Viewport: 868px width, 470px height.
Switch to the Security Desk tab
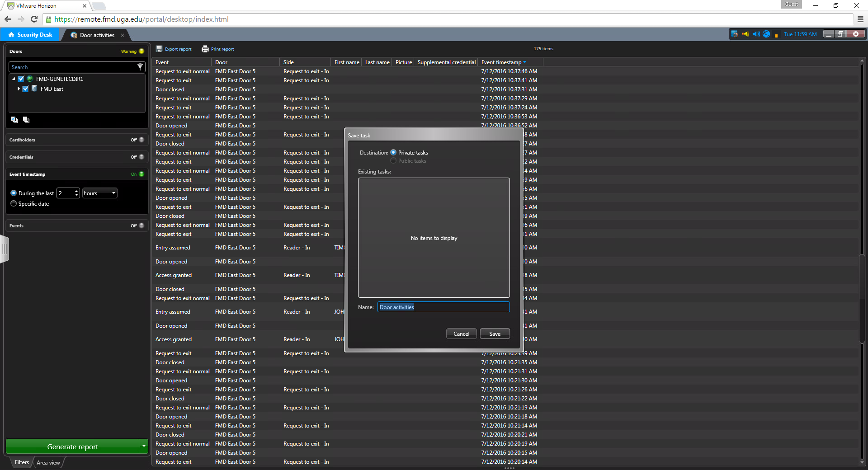tap(30, 35)
